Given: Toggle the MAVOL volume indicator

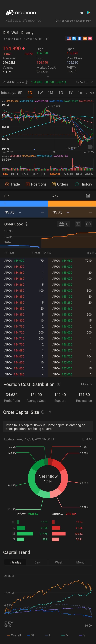Looking at the screenshot, I should click(x=55, y=174).
